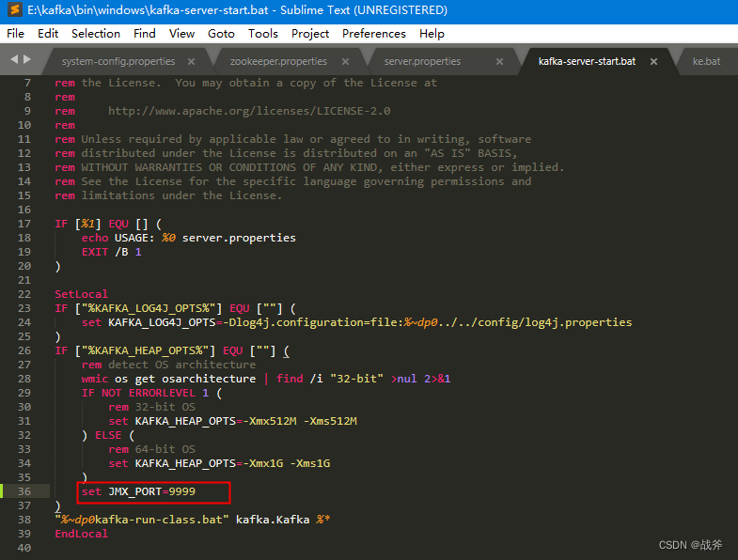Click the echo command on line 18
Image resolution: width=738 pixels, height=560 pixels.
[x=95, y=238]
